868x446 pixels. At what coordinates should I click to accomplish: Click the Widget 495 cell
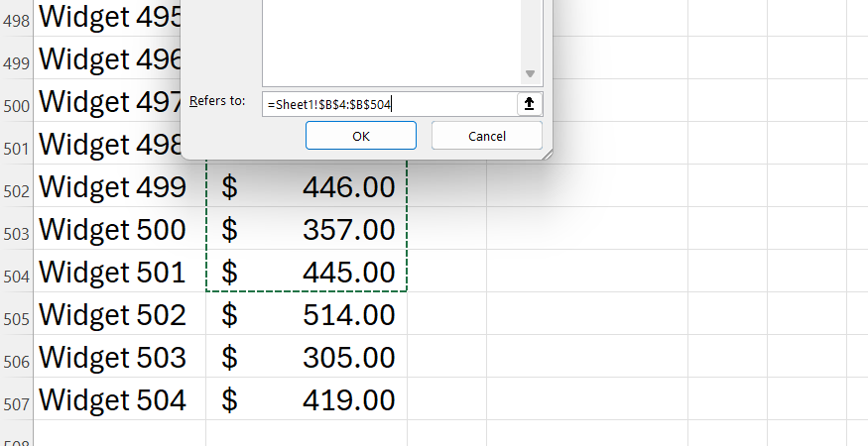coord(107,17)
